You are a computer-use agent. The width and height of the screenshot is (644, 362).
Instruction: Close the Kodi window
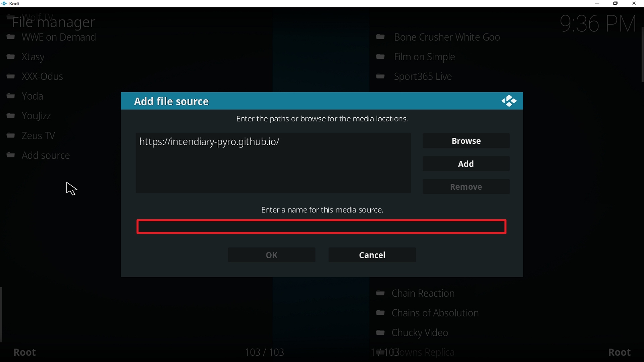(x=634, y=4)
